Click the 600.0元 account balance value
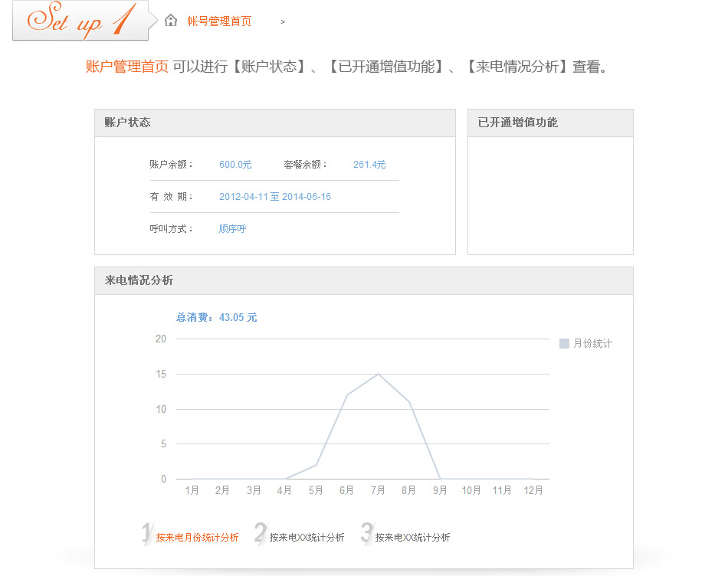The image size is (728, 576). click(x=235, y=165)
